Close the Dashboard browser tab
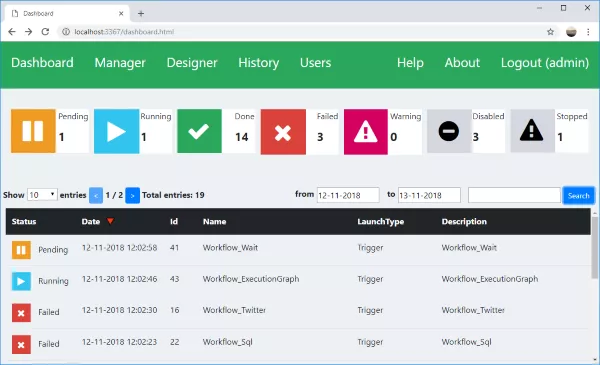Screen dimensions: 600x365 [x=121, y=13]
